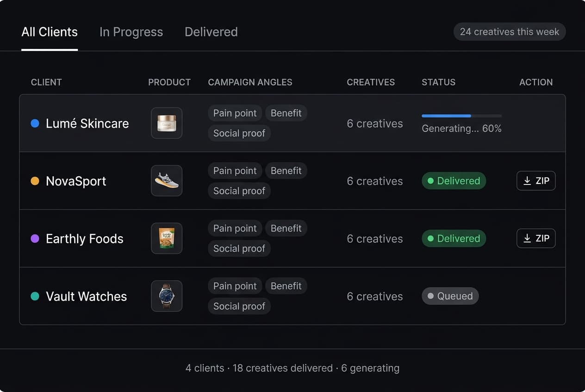The height and width of the screenshot is (392, 585).
Task: Switch to the In Progress tab
Action: point(131,32)
